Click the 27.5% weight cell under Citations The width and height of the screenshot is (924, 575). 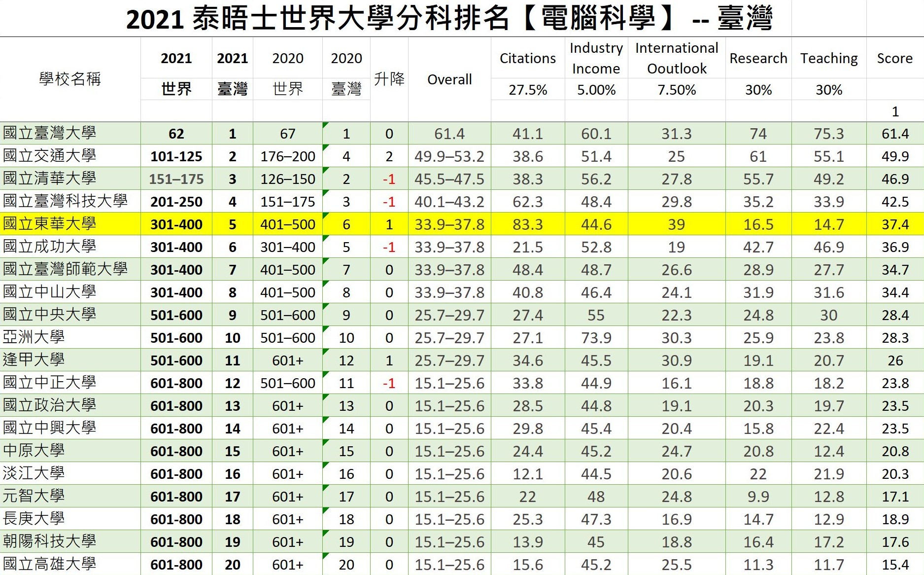528,90
